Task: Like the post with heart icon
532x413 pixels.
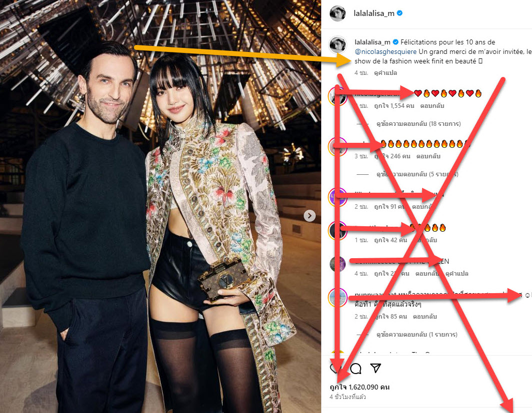Action: tap(336, 368)
